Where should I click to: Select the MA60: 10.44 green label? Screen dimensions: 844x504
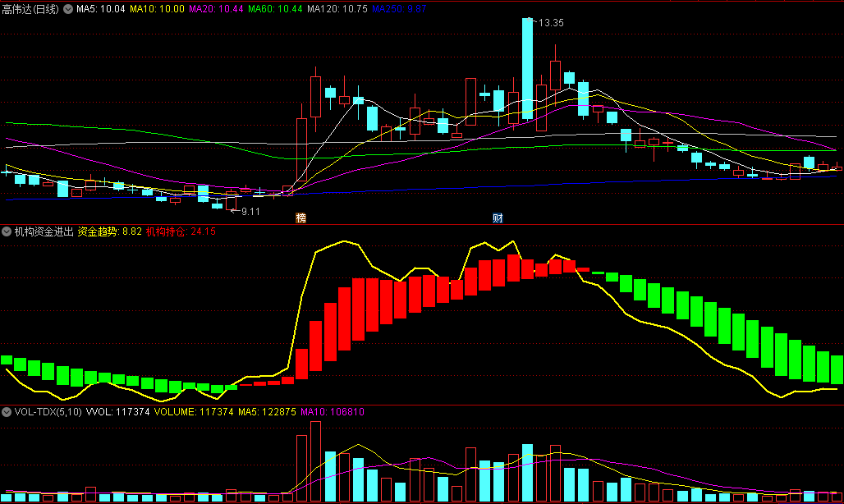(x=275, y=9)
